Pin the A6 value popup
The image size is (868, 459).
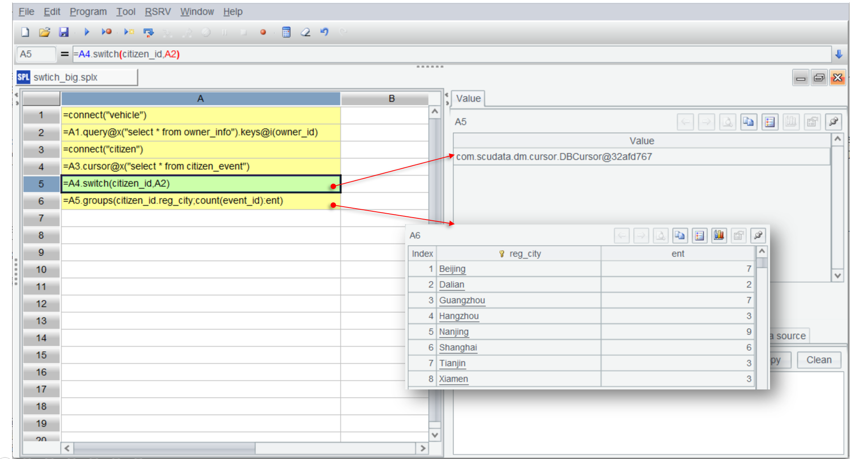(758, 235)
